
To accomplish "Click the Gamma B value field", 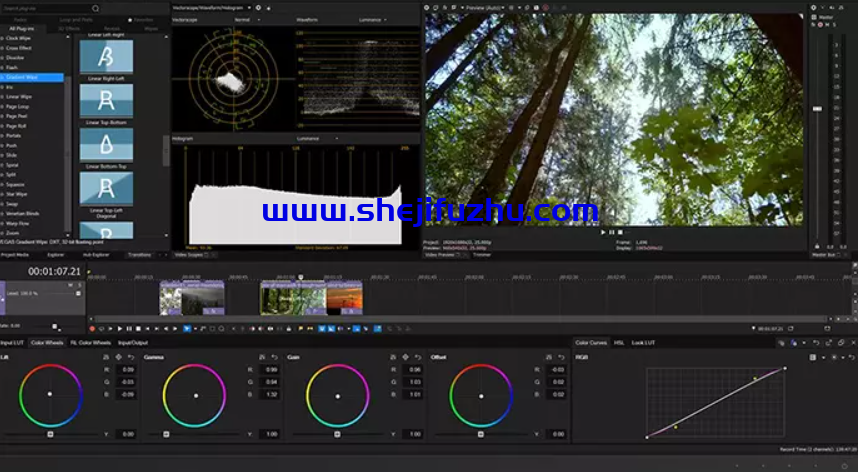I will [x=270, y=394].
